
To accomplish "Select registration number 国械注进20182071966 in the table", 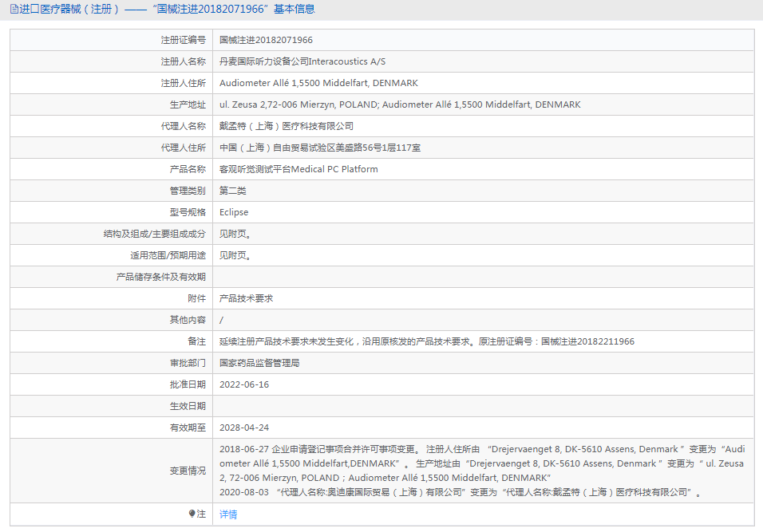I will coord(267,40).
